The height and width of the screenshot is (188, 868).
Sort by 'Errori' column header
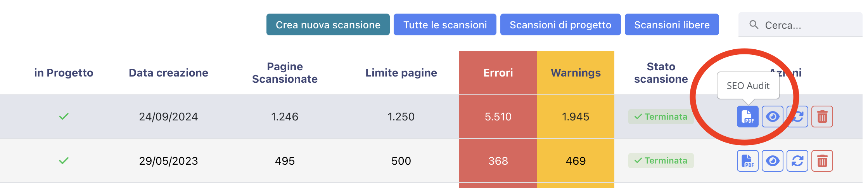498,73
